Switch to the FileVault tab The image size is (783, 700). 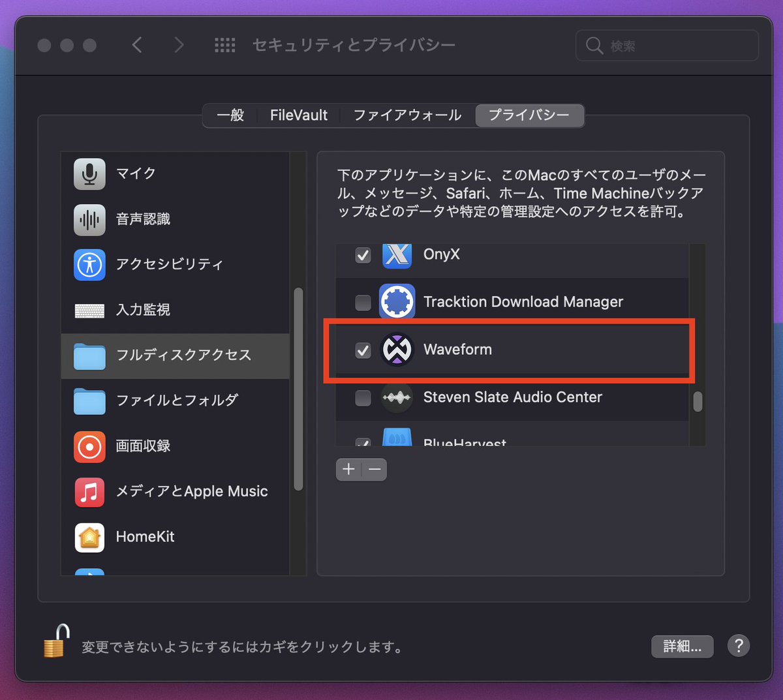point(299,115)
